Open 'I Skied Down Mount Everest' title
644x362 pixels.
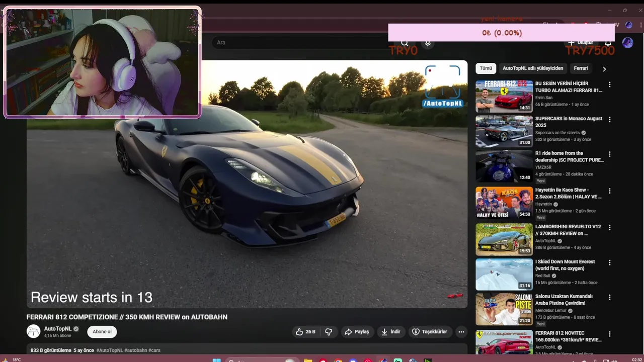coord(565,265)
